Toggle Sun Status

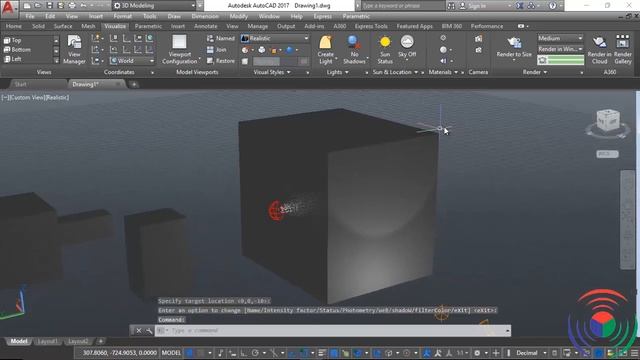pos(385,49)
